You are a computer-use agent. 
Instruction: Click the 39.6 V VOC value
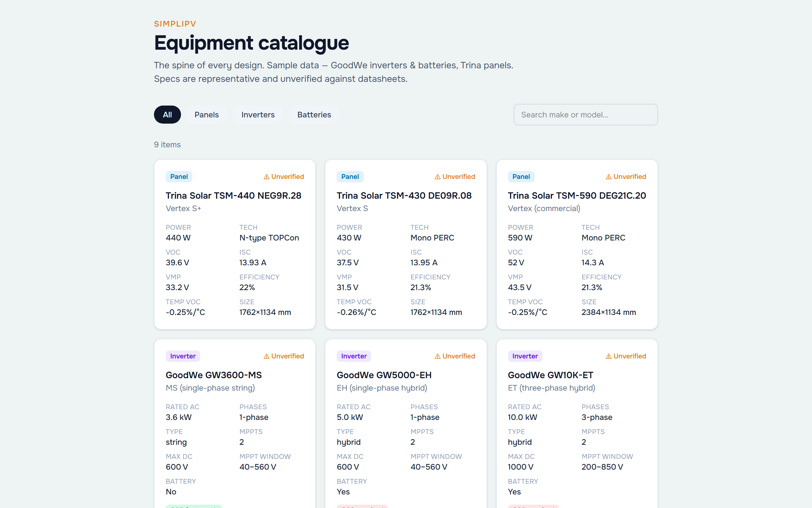[x=178, y=263]
